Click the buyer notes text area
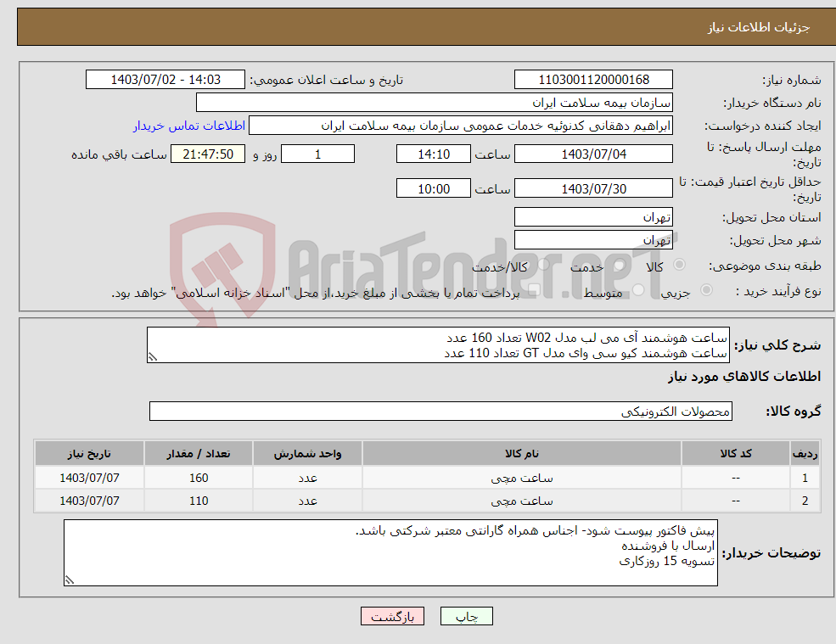The width and height of the screenshot is (836, 644). (x=390, y=553)
